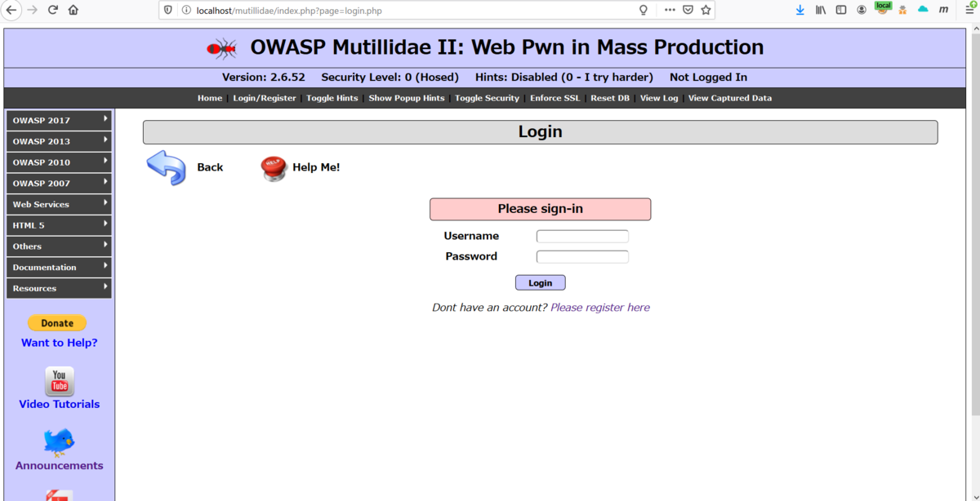Click the shield tracking protection icon
Image resolution: width=980 pixels, height=501 pixels.
[168, 10]
